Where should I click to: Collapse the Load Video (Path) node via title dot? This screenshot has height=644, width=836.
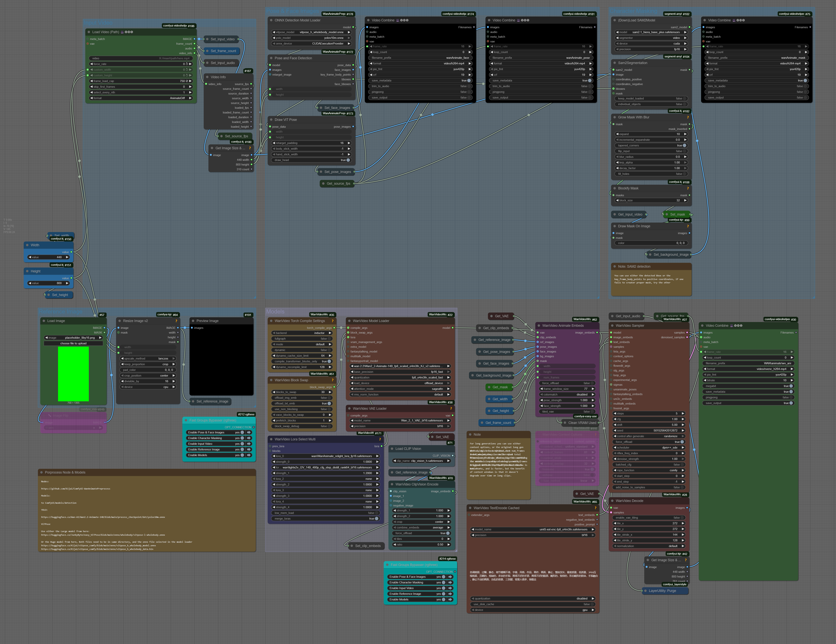coord(89,32)
